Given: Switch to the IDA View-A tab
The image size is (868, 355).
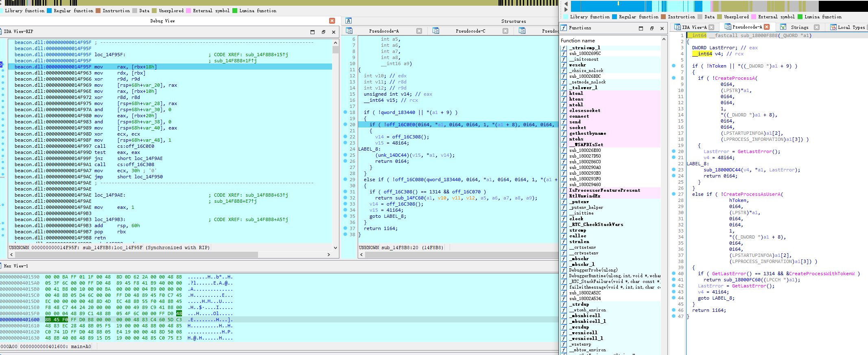Looking at the screenshot, I should click(x=694, y=27).
